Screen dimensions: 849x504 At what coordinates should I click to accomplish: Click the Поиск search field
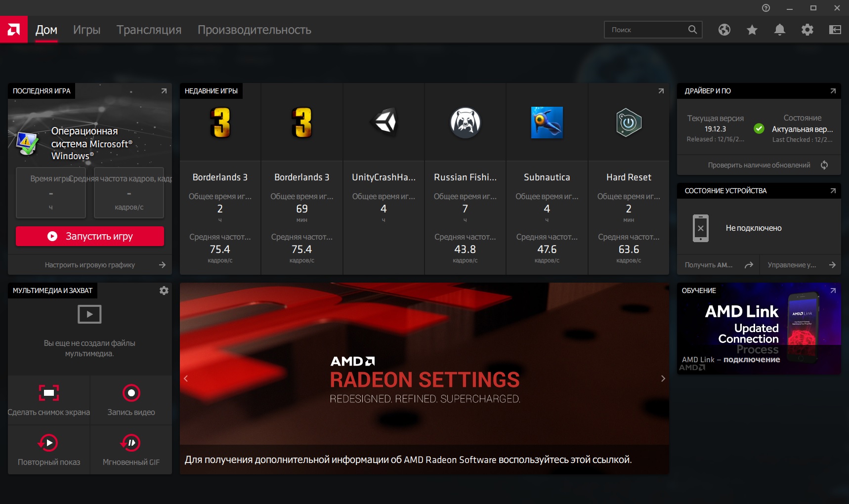click(647, 30)
